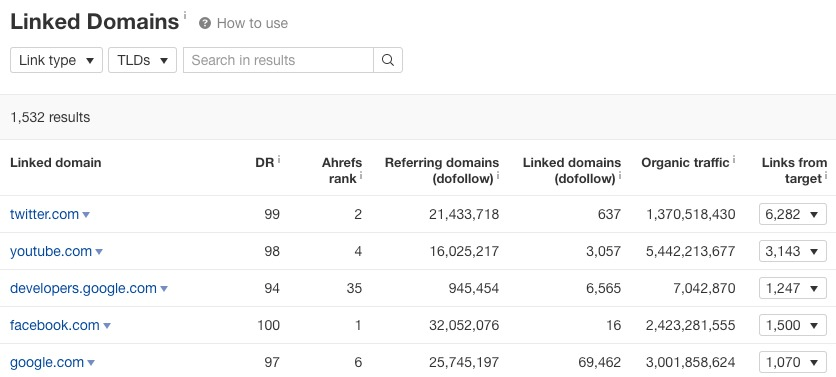Open the TLDs filter dropdown

click(x=142, y=60)
